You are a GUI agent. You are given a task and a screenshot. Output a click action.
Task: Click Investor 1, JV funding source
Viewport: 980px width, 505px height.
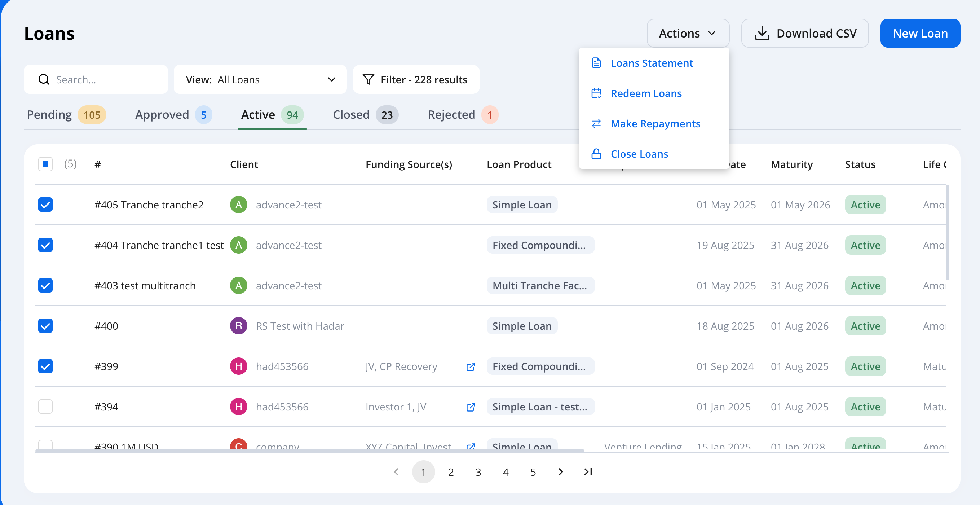pyautogui.click(x=396, y=407)
